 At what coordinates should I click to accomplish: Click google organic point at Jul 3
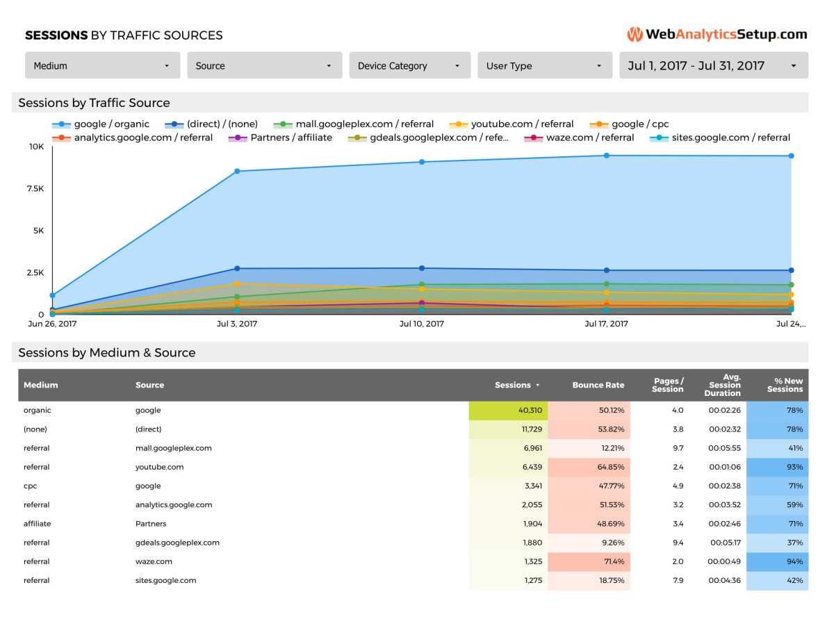pyautogui.click(x=237, y=171)
